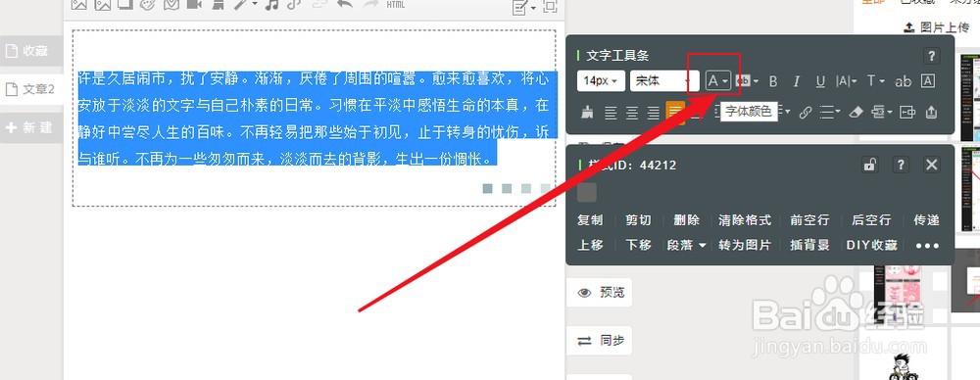Screen dimensions: 980x380
Task: Click the upload/export icon in text toolbar
Action: [x=931, y=112]
